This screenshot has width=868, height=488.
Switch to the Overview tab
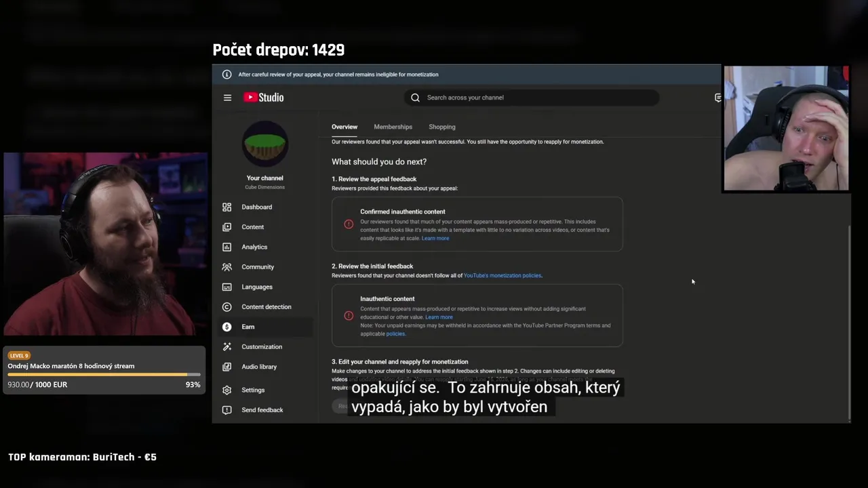pos(344,127)
